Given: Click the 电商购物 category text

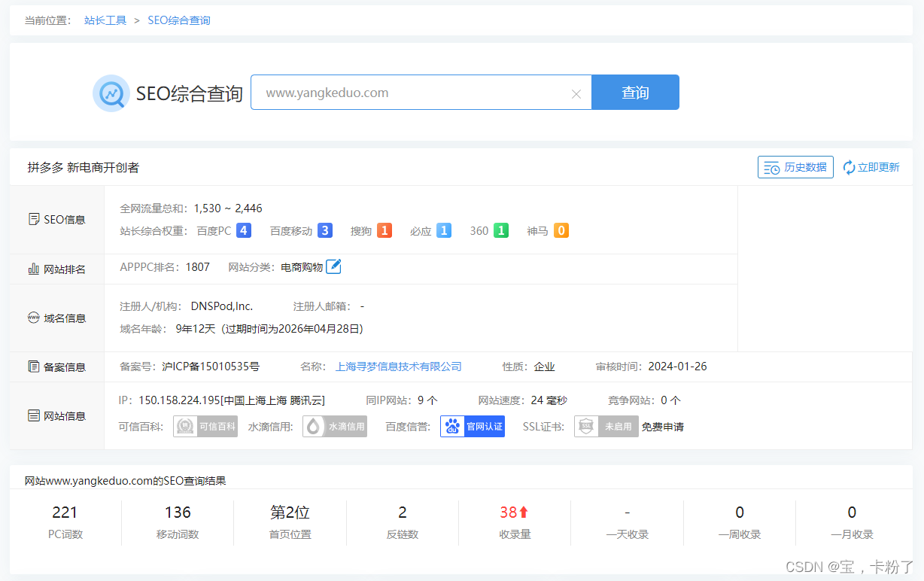Looking at the screenshot, I should pos(302,267).
